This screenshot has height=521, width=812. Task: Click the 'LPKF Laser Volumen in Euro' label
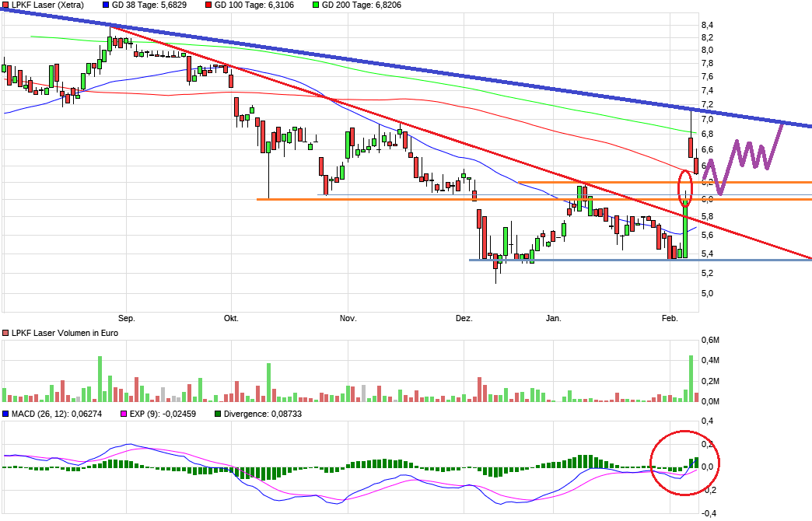point(65,333)
